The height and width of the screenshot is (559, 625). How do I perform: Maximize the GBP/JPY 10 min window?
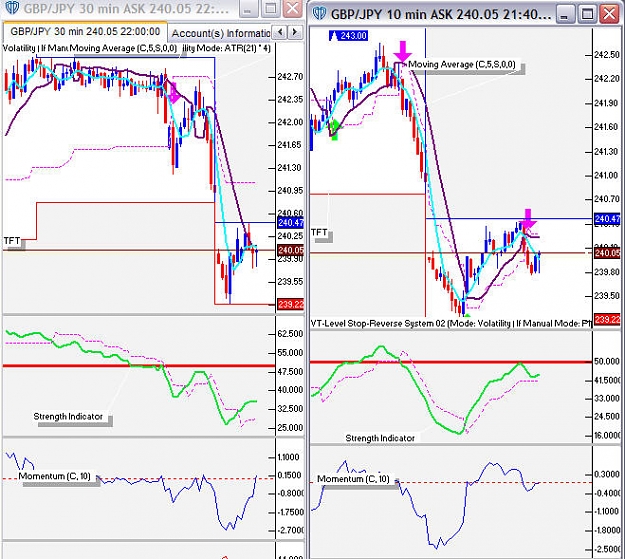click(587, 14)
